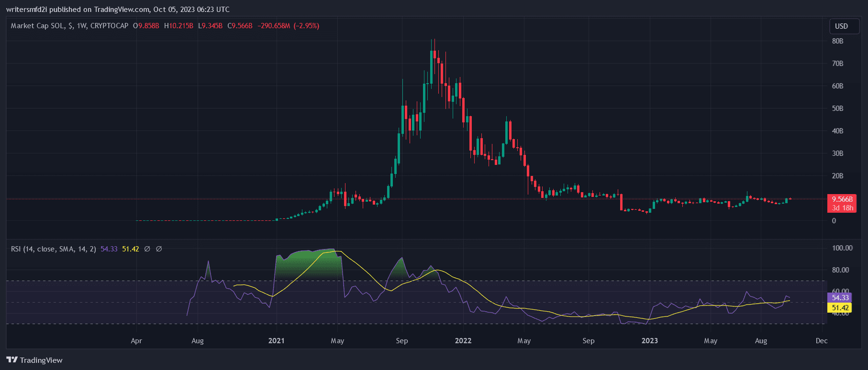Click the Apr label on the time axis
868x370 pixels.
(x=136, y=341)
